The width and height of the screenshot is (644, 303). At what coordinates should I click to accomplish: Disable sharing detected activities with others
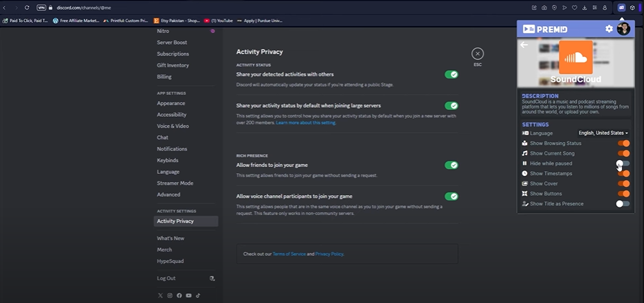click(x=451, y=74)
